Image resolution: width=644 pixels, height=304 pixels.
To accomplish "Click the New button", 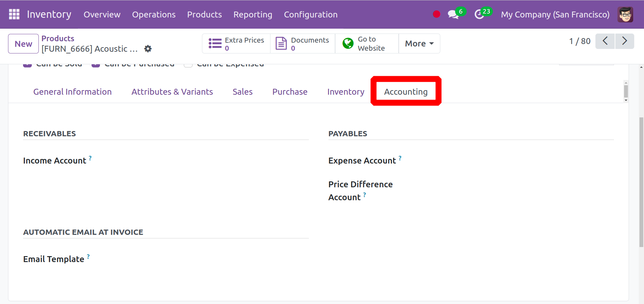I will [x=23, y=44].
